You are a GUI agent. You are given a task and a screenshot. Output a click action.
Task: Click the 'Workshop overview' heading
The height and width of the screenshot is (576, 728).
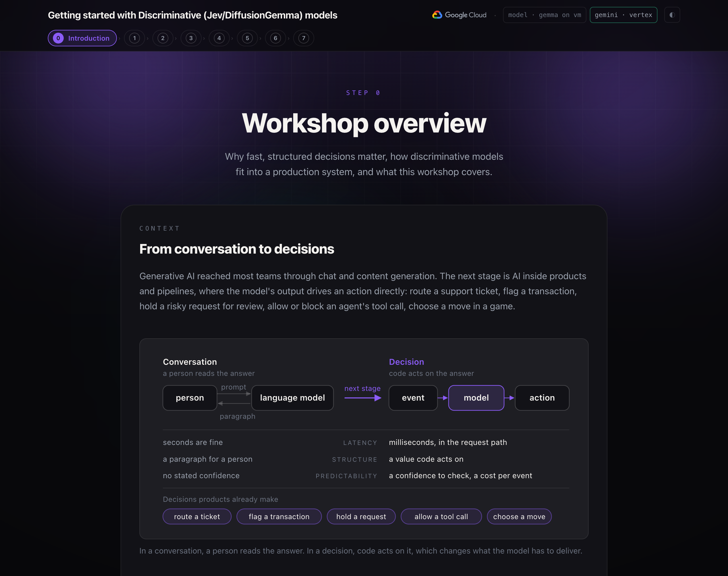(364, 123)
